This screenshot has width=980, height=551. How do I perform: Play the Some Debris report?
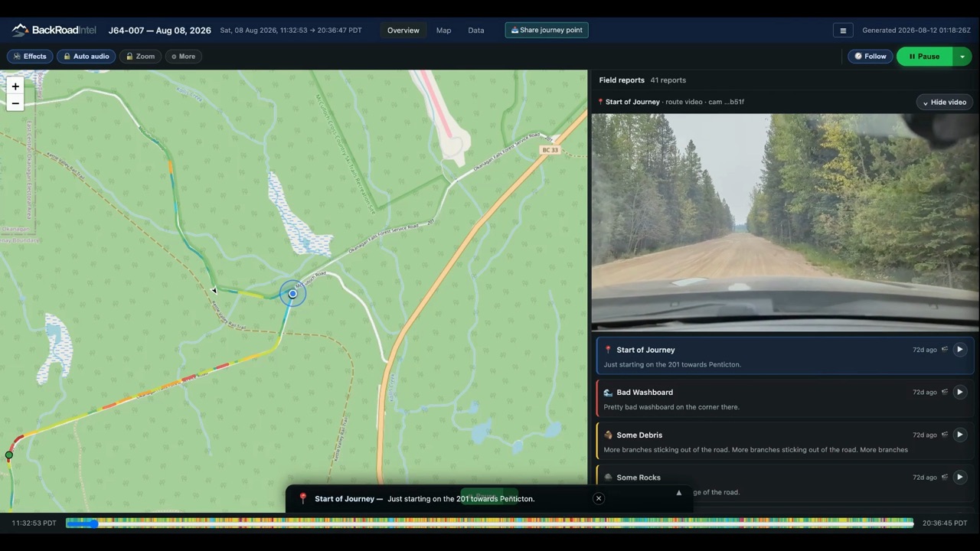point(959,435)
